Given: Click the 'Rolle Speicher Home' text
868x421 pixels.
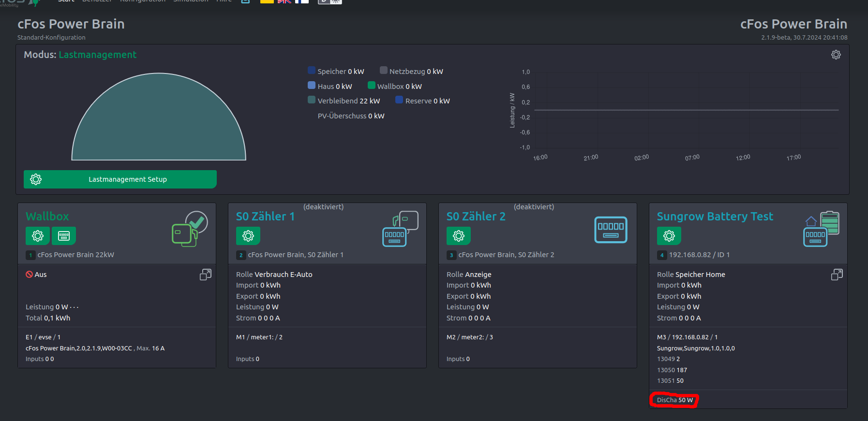Looking at the screenshot, I should [691, 275].
